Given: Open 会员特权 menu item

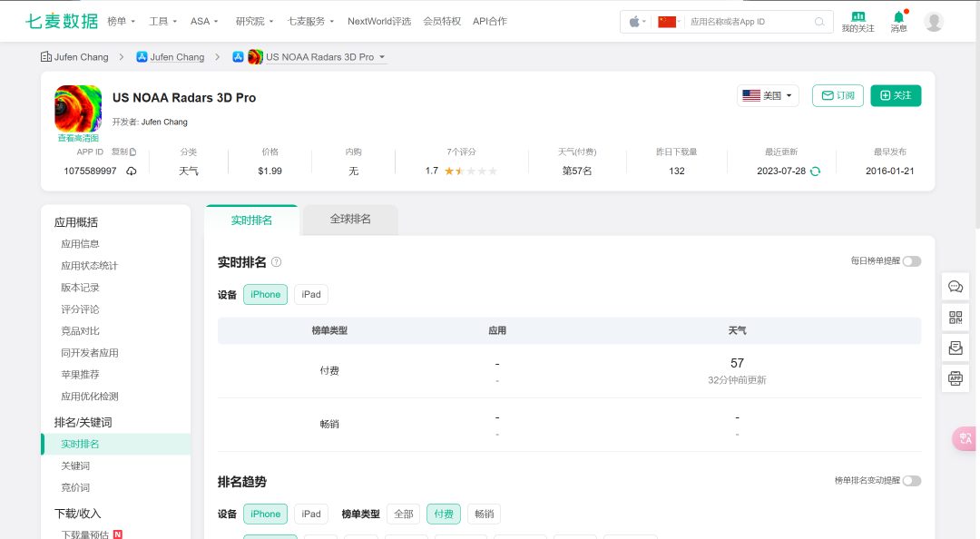Looking at the screenshot, I should click(442, 21).
